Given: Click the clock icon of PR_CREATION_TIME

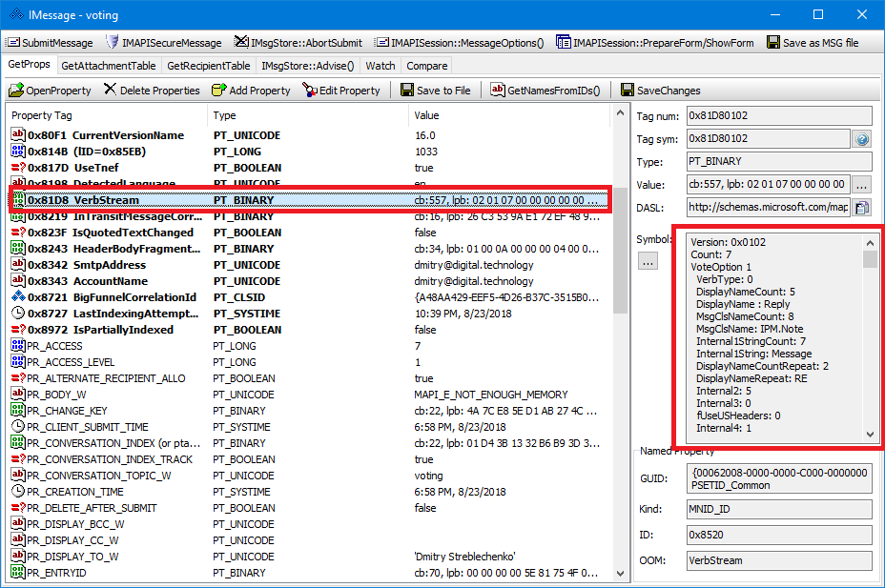Looking at the screenshot, I should pyautogui.click(x=18, y=492).
